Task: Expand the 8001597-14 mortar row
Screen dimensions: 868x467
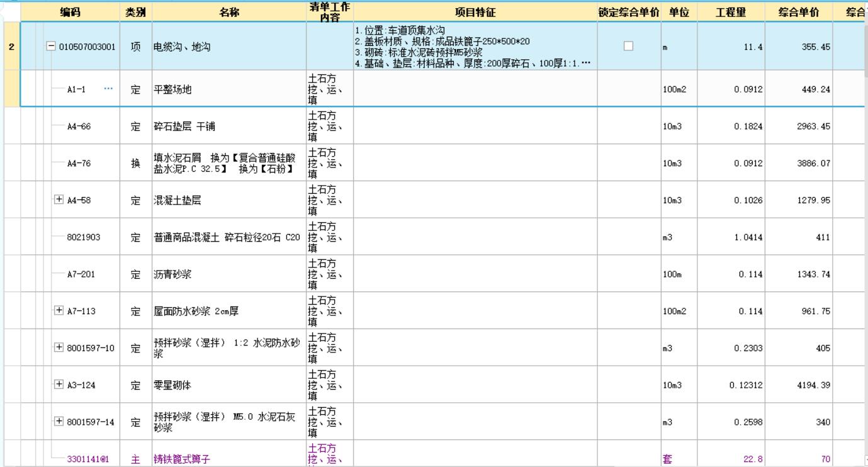Action: tap(60, 421)
